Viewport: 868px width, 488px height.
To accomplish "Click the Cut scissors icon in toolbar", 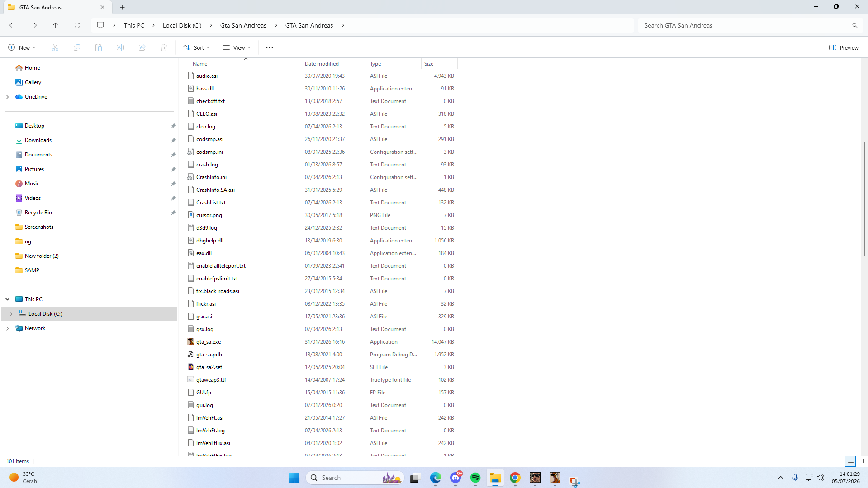I will pyautogui.click(x=55, y=47).
